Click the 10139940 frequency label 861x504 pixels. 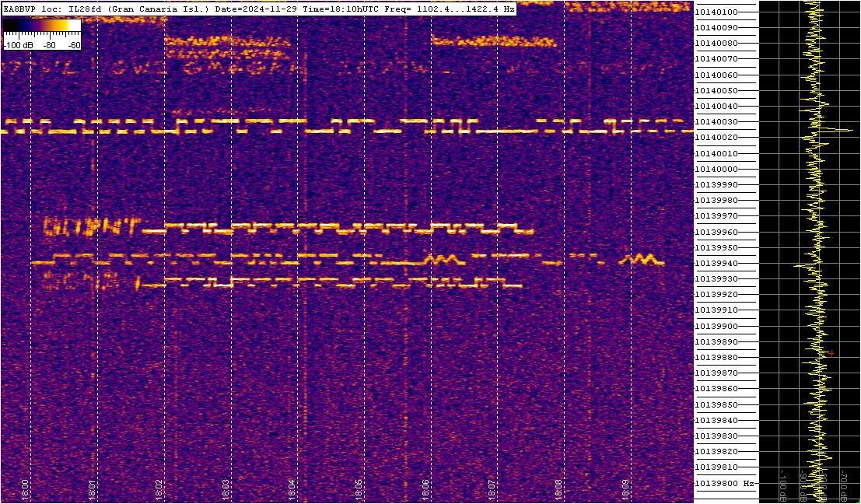[x=716, y=263]
